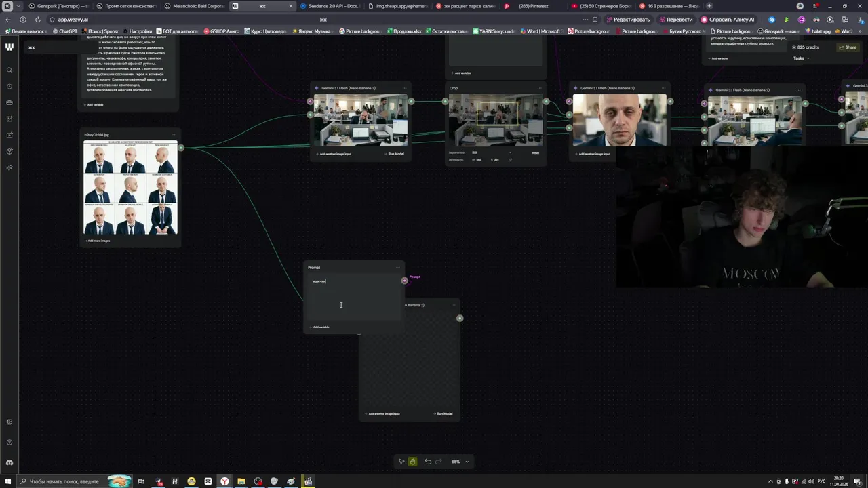Click Run Model on first Gemini 3.1 Flash node

(394, 154)
